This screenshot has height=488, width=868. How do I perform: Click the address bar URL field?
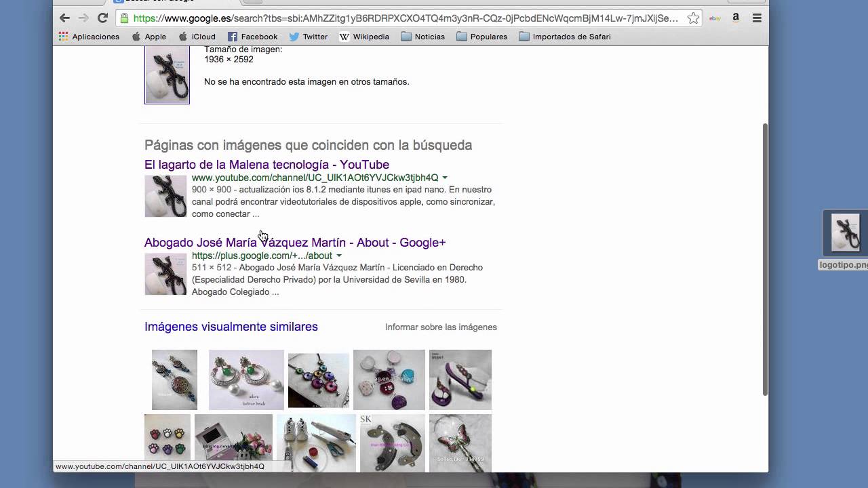[406, 18]
